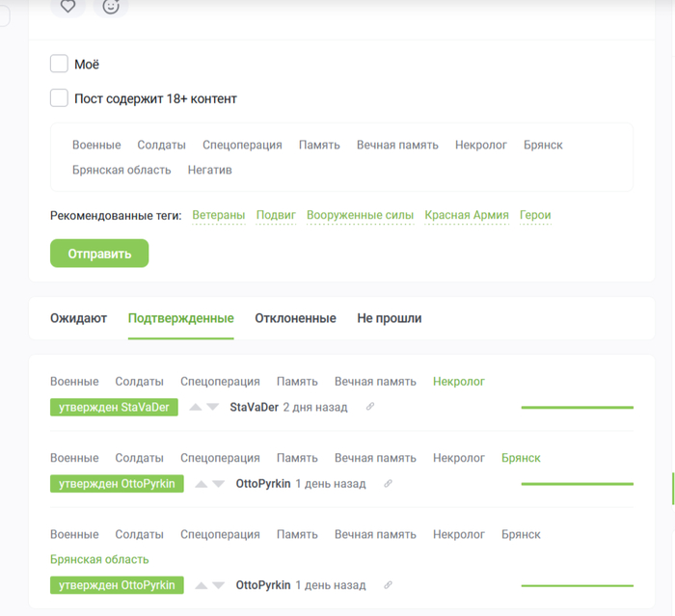Image resolution: width=675 pixels, height=616 pixels.
Task: Click link icon of OttoPyrkin's Брянск suggestion
Action: [x=389, y=484]
